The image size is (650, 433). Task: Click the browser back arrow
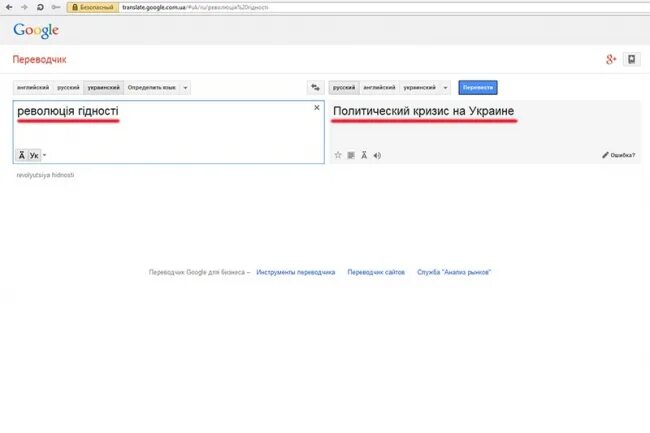pyautogui.click(x=9, y=7)
